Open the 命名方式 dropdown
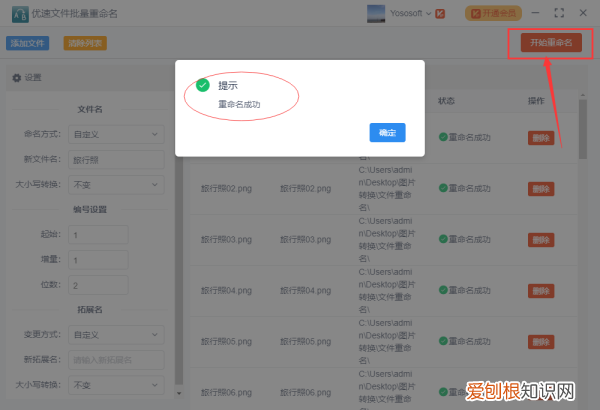The width and height of the screenshot is (600, 410). pyautogui.click(x=116, y=134)
